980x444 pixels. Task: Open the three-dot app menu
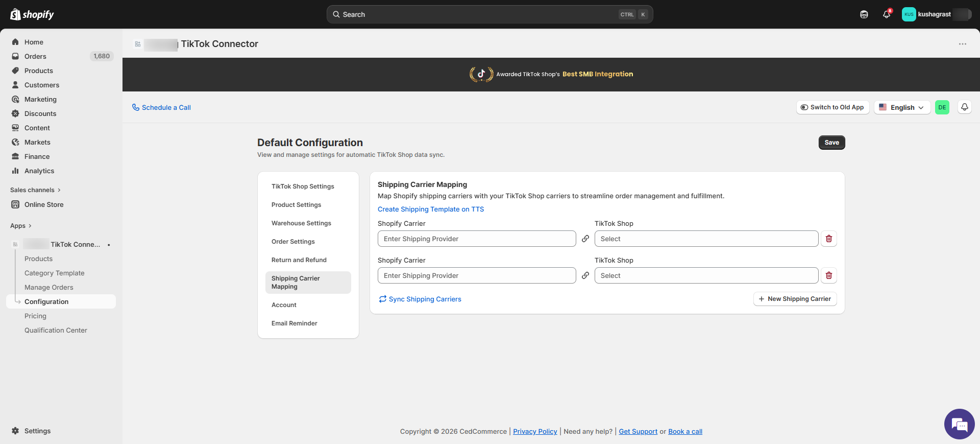click(x=962, y=44)
